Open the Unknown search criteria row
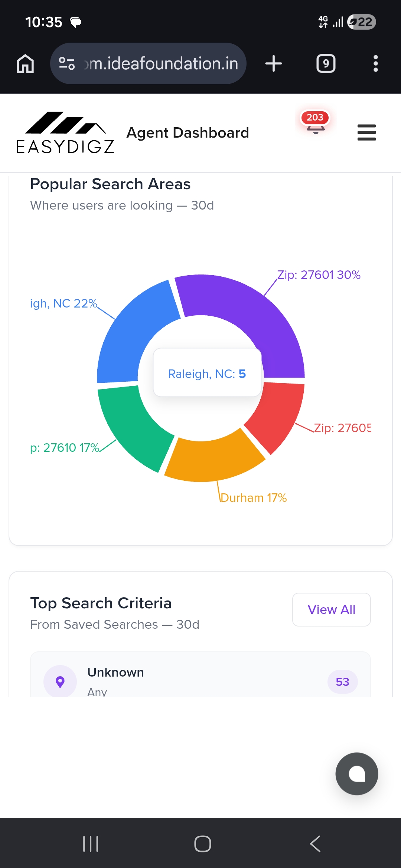The image size is (401, 868). [x=200, y=674]
